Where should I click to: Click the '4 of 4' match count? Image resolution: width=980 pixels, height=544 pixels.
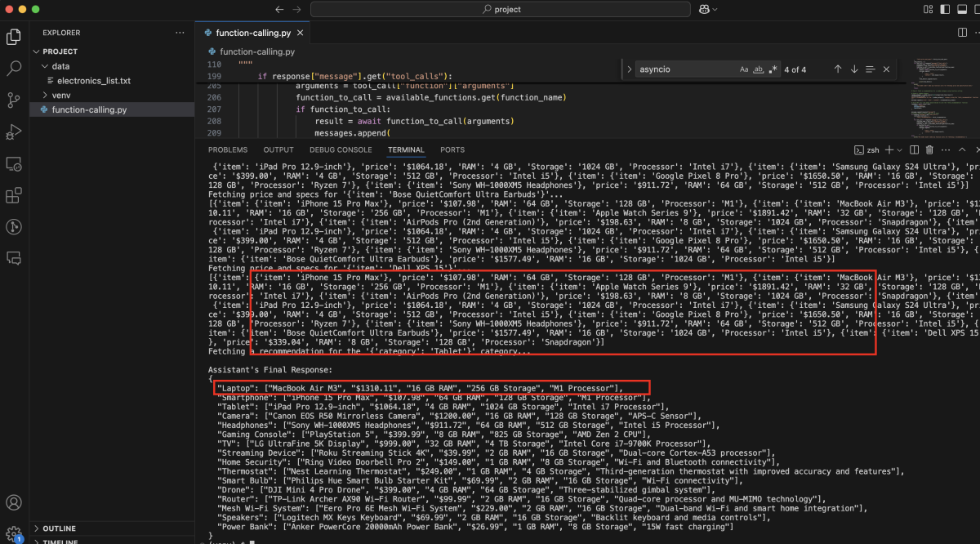[795, 69]
